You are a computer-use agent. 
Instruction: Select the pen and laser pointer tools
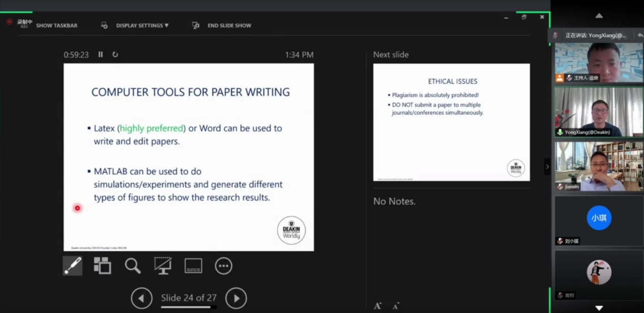tap(73, 266)
